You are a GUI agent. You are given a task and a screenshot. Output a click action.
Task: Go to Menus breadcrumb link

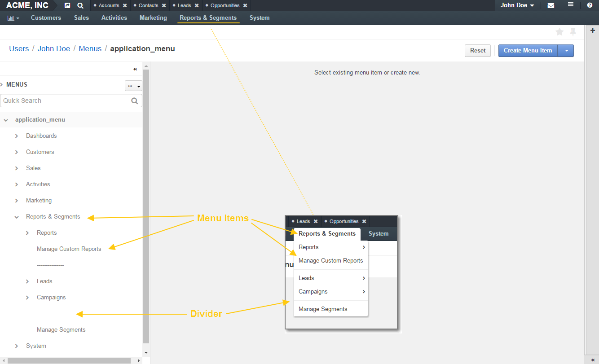(x=90, y=49)
